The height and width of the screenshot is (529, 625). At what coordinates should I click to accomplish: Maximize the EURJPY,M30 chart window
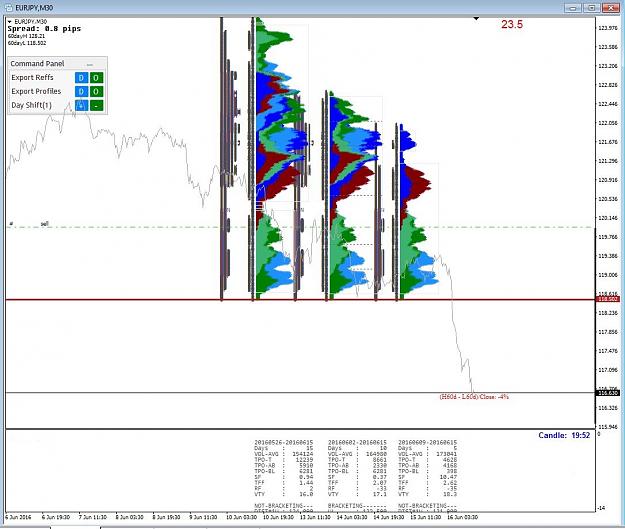click(x=592, y=8)
